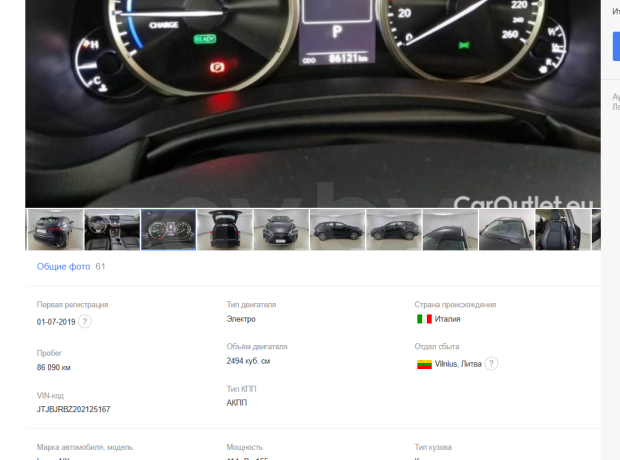Click the Italy flag icon

click(x=424, y=319)
